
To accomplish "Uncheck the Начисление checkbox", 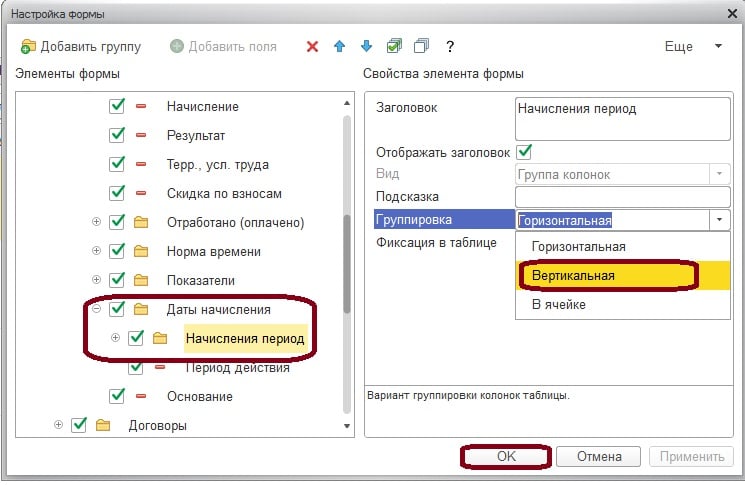I will [x=117, y=105].
